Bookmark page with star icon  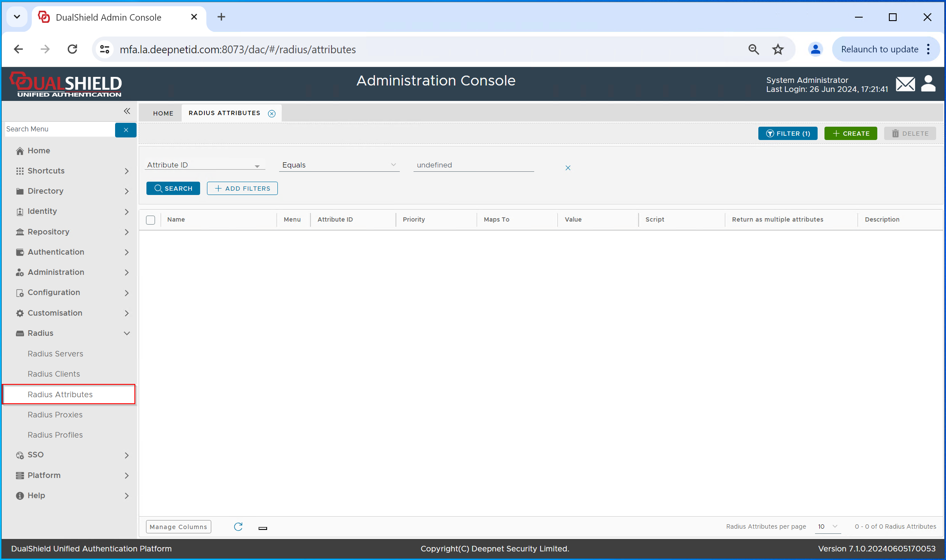(x=778, y=49)
